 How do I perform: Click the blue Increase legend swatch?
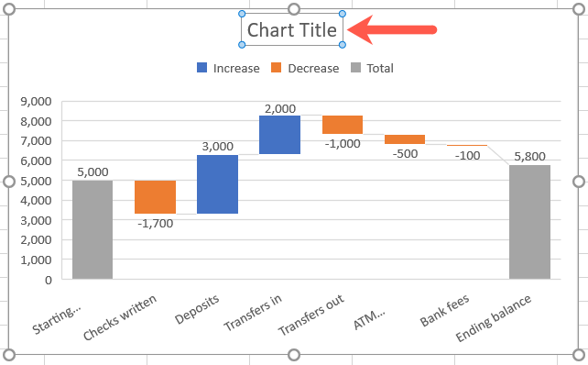tap(201, 68)
